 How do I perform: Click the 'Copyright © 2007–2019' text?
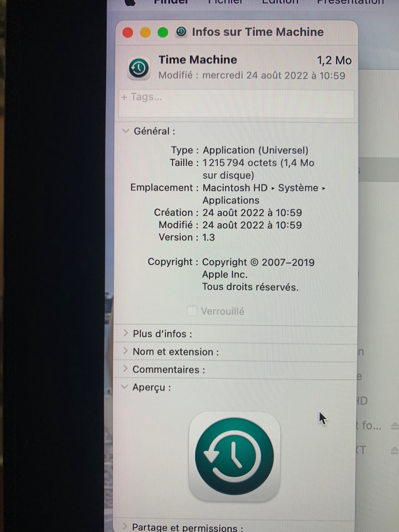click(x=258, y=262)
